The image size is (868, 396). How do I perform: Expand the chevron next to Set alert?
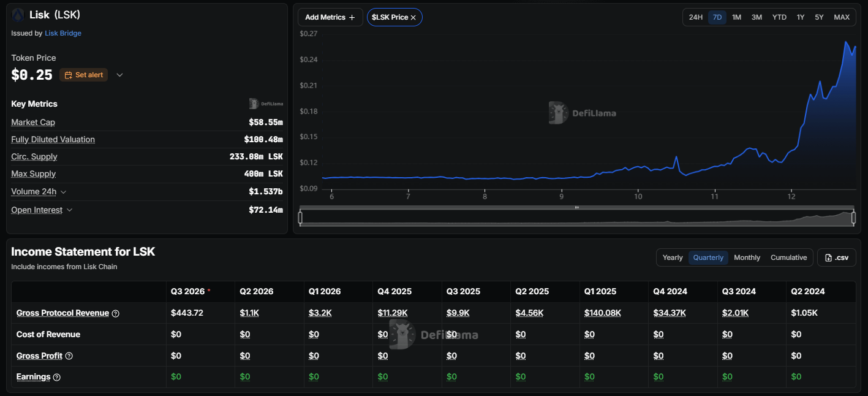[x=119, y=75]
